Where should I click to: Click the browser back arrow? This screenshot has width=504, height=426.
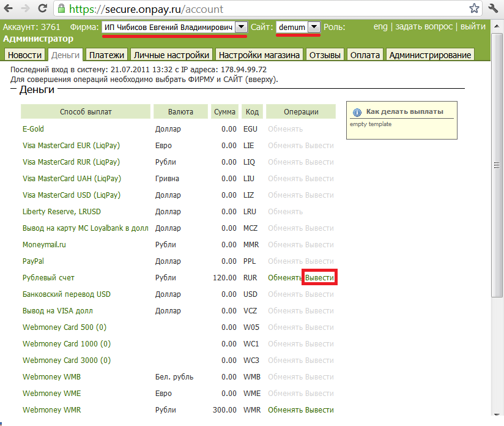(9, 9)
